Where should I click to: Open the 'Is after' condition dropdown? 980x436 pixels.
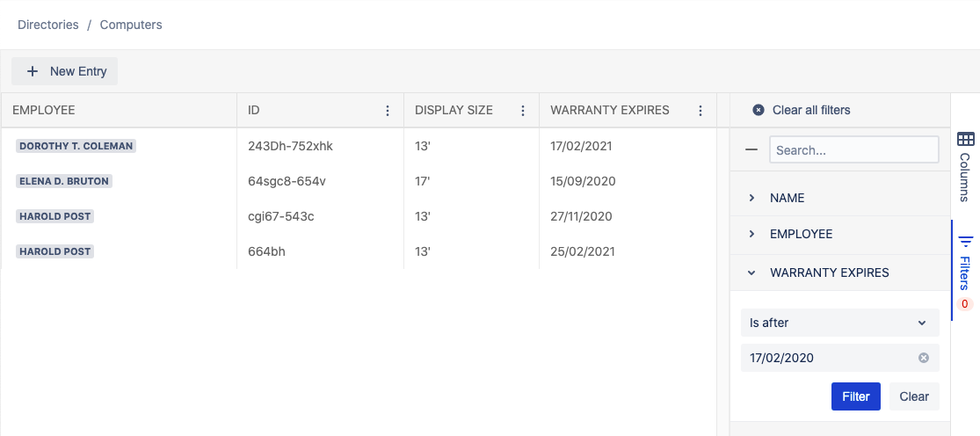click(839, 323)
